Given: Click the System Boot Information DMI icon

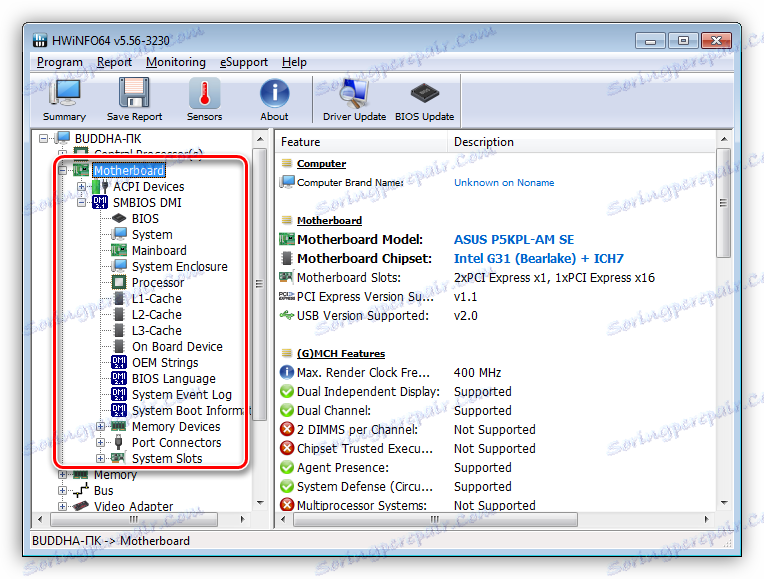Looking at the screenshot, I should pyautogui.click(x=119, y=410).
